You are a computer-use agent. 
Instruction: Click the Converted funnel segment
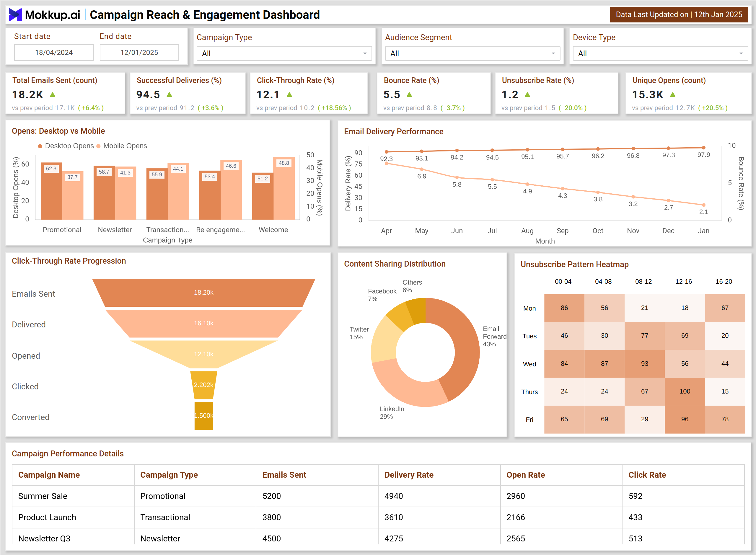[x=203, y=416]
